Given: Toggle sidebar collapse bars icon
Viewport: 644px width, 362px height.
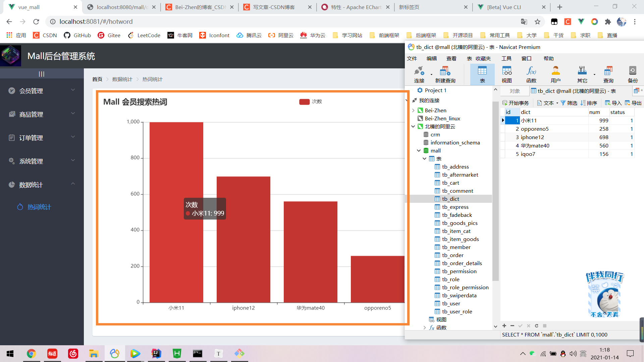Looking at the screenshot, I should click(42, 74).
